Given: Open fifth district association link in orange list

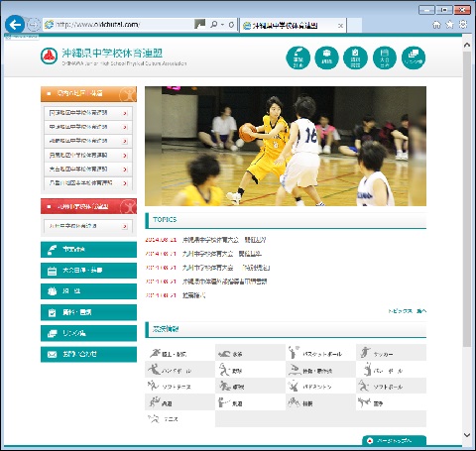Looking at the screenshot, I should (88, 169).
